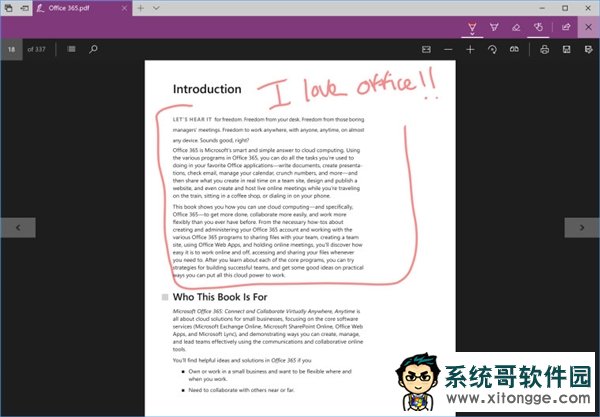
Task: Edit the page number field showing 18
Action: (x=11, y=49)
